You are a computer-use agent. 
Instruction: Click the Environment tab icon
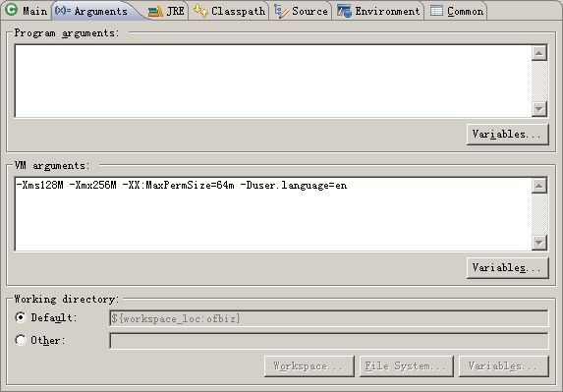(x=344, y=11)
